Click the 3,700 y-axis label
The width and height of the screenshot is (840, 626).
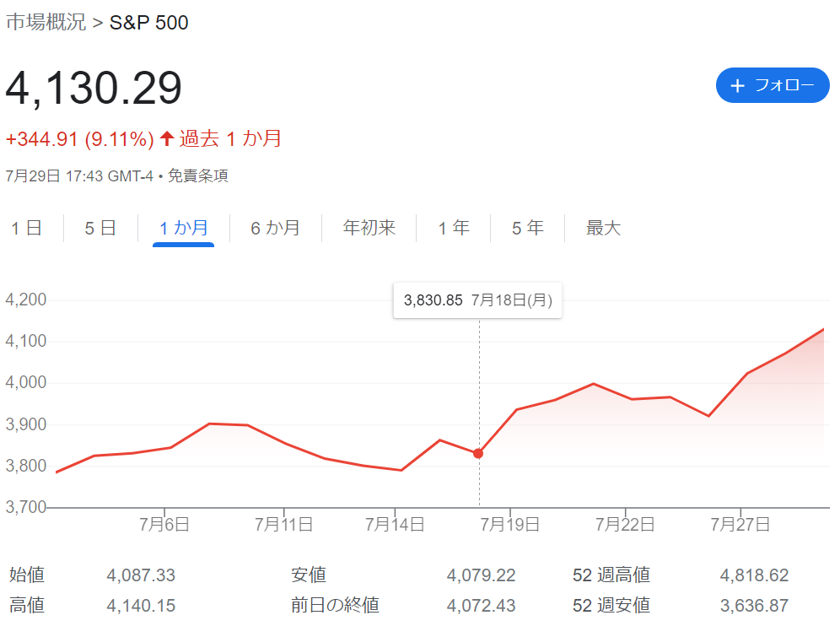(x=26, y=507)
